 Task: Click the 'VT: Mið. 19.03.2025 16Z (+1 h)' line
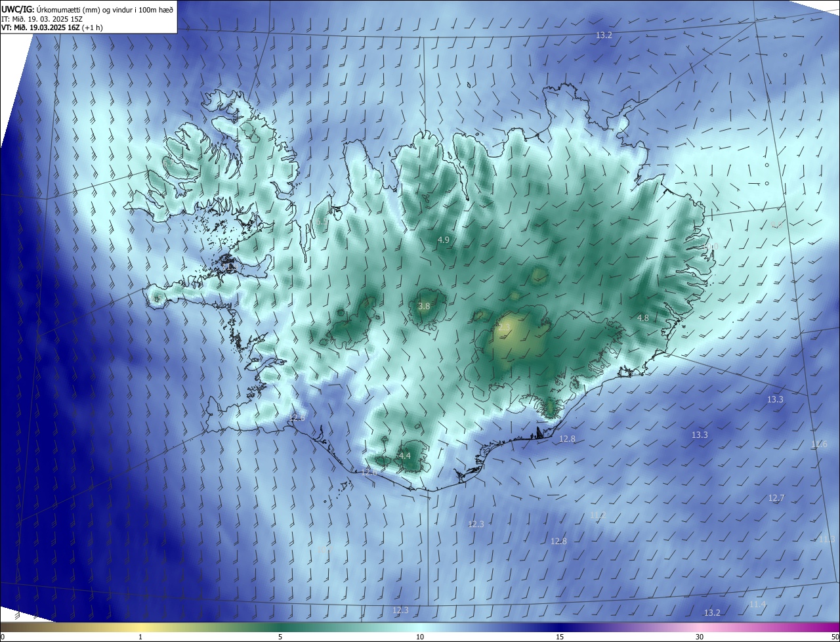pos(52,28)
